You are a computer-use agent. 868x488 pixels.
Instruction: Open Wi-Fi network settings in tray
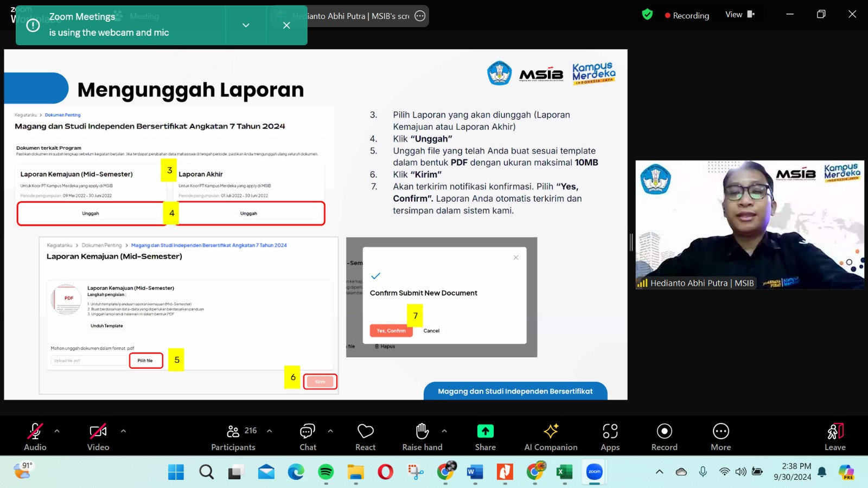(x=724, y=472)
